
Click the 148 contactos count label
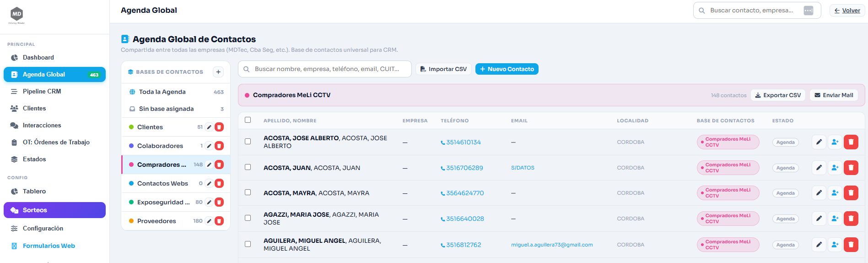[x=728, y=95]
